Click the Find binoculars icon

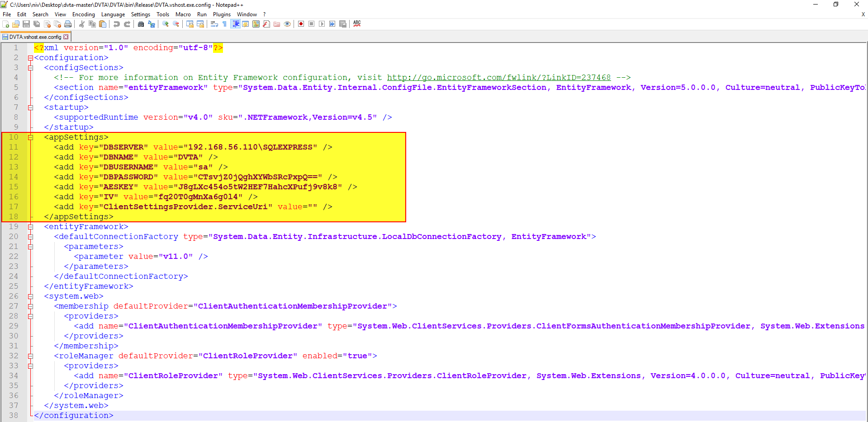tap(141, 24)
